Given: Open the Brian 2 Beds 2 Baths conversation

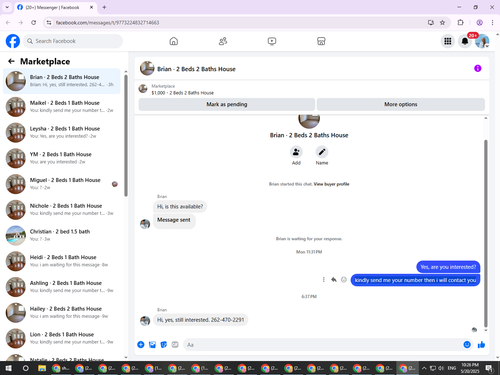Looking at the screenshot, I should tap(62, 81).
